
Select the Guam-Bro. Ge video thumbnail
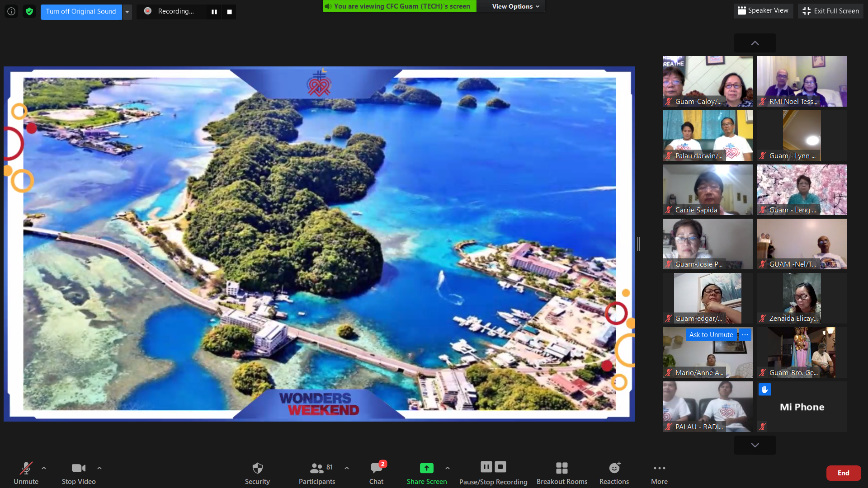(x=802, y=352)
